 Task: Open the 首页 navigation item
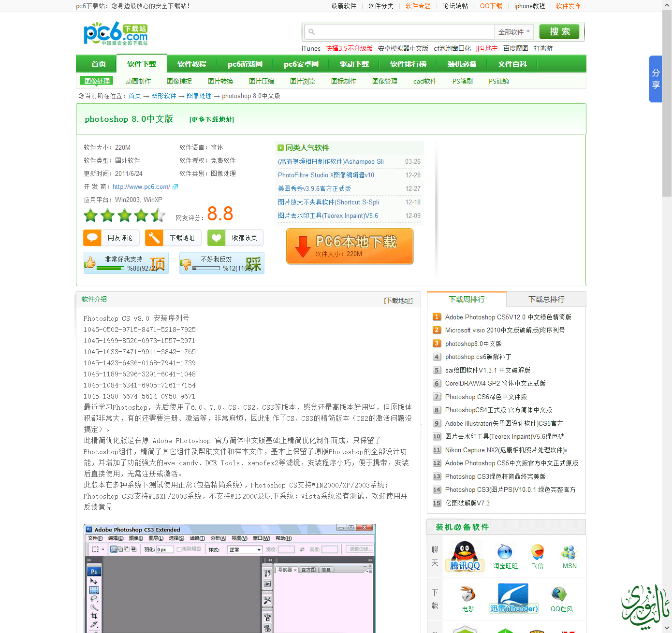pos(99,64)
